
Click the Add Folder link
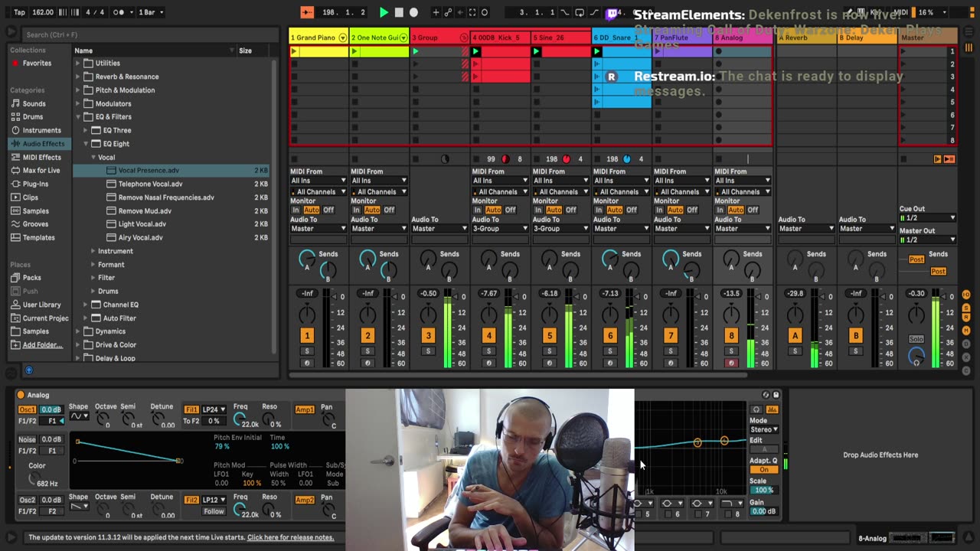(x=42, y=345)
